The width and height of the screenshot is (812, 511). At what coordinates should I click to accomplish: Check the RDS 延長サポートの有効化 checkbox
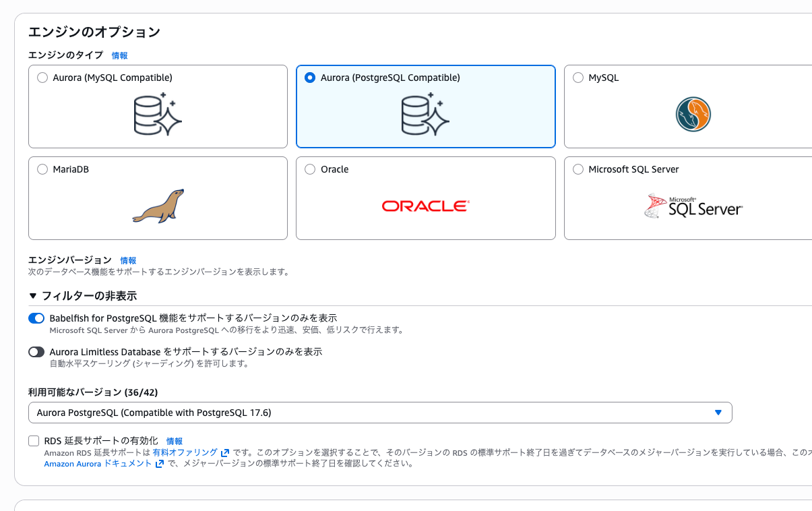coord(33,441)
